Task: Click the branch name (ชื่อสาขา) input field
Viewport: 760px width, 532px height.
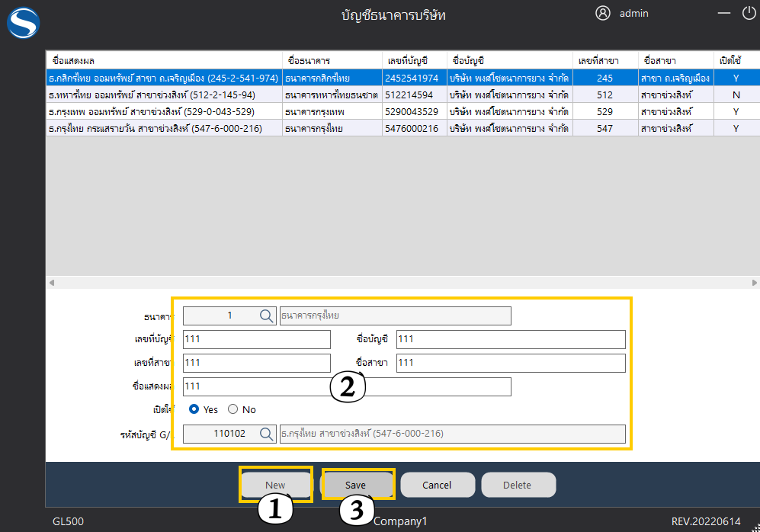Action: (510, 363)
